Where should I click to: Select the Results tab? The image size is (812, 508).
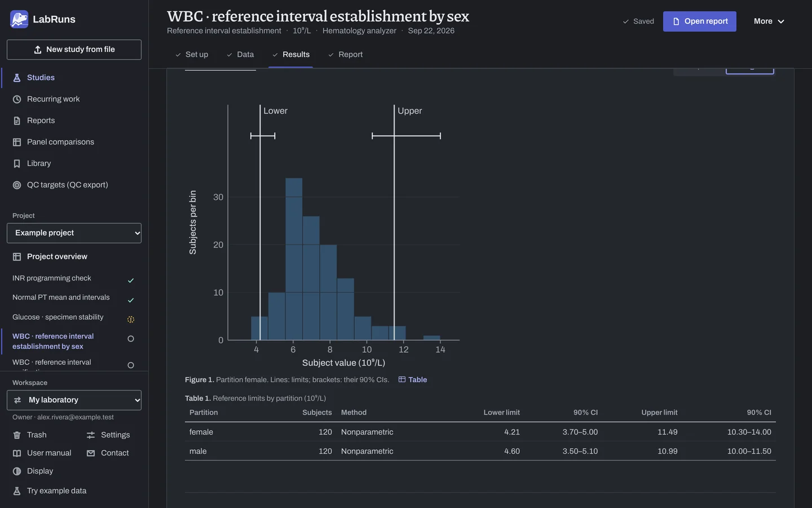pyautogui.click(x=291, y=55)
